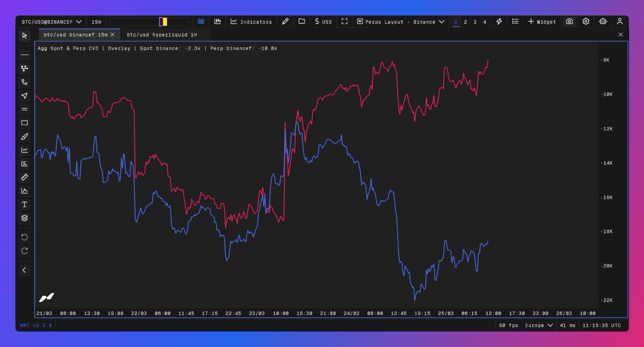The image size is (644, 347).
Task: Take a chart screenshot with the camera icon
Action: tap(569, 21)
